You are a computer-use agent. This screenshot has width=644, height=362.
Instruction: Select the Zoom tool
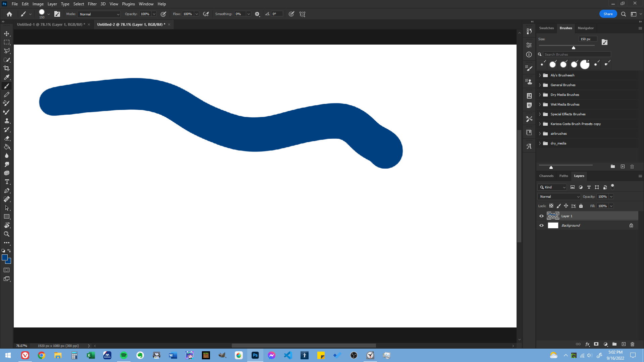tap(7, 234)
